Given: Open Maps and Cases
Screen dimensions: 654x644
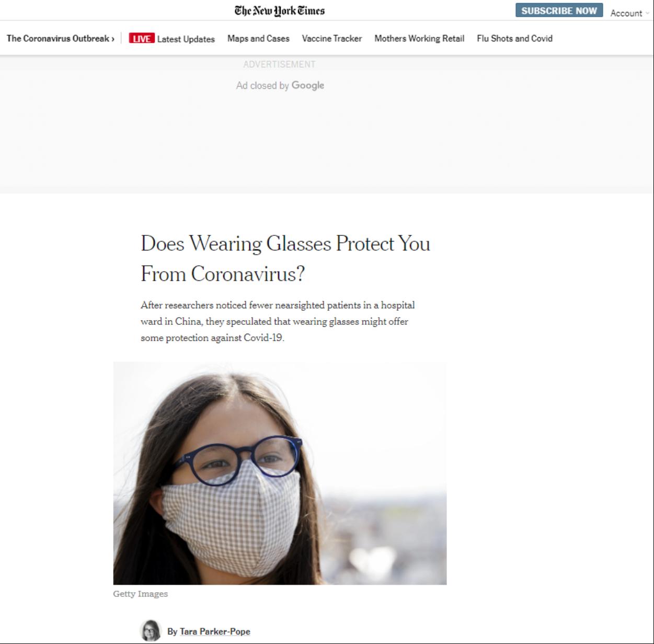Looking at the screenshot, I should 258,39.
